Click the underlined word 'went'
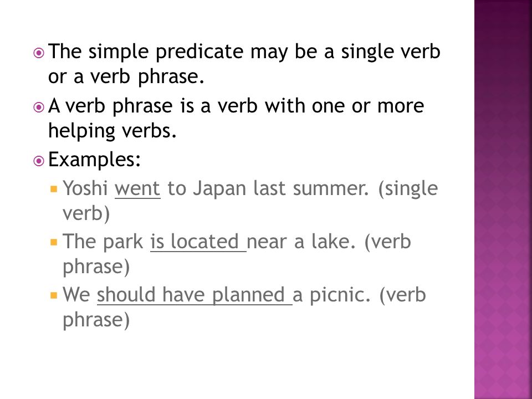Image resolution: width=532 pixels, height=399 pixels. pyautogui.click(x=137, y=190)
